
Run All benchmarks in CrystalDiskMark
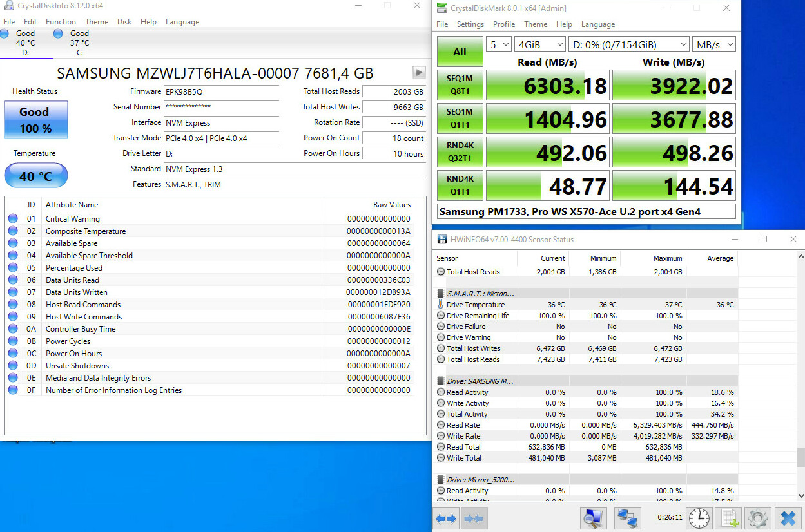(460, 52)
